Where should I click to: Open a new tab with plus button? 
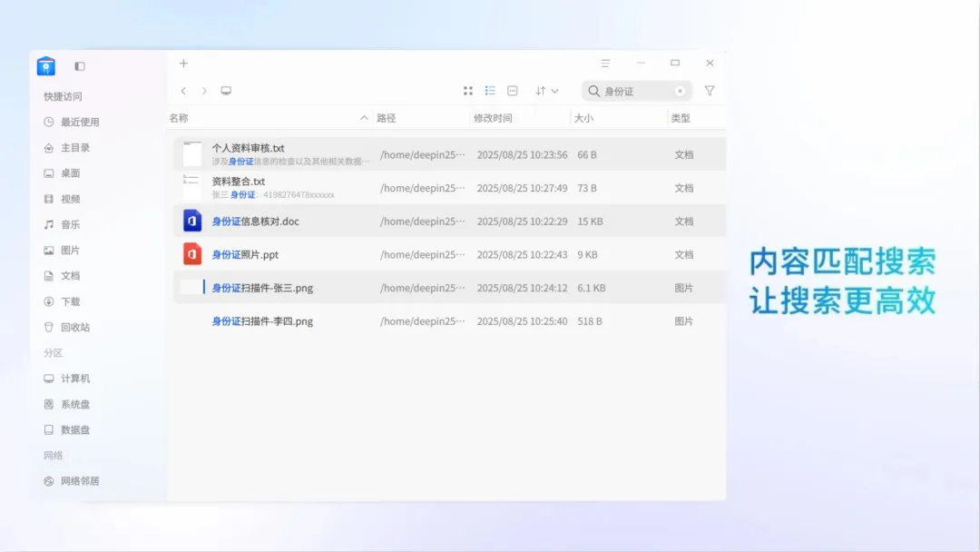pos(183,64)
